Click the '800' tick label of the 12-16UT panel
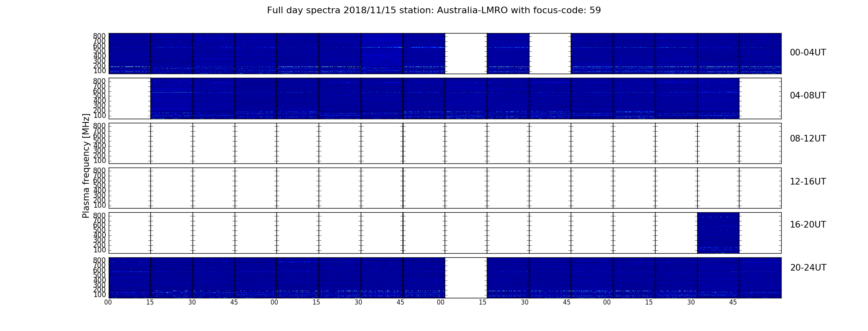 pyautogui.click(x=100, y=170)
